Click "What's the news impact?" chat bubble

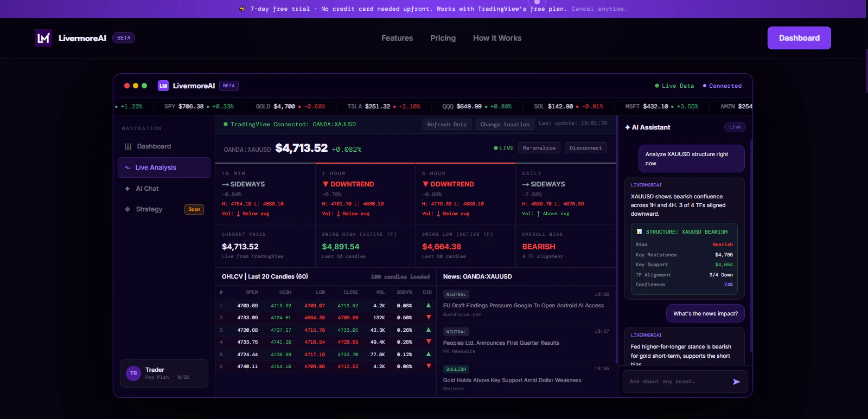point(705,313)
